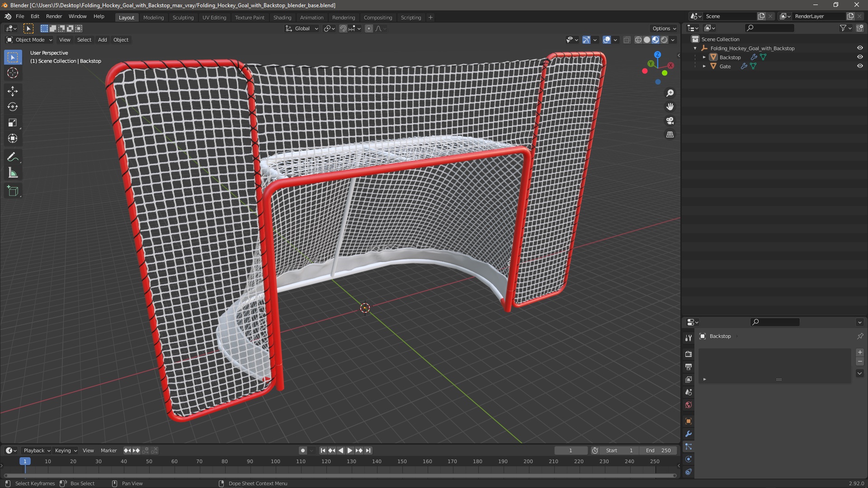Choose the Add Cube tool

point(12,191)
